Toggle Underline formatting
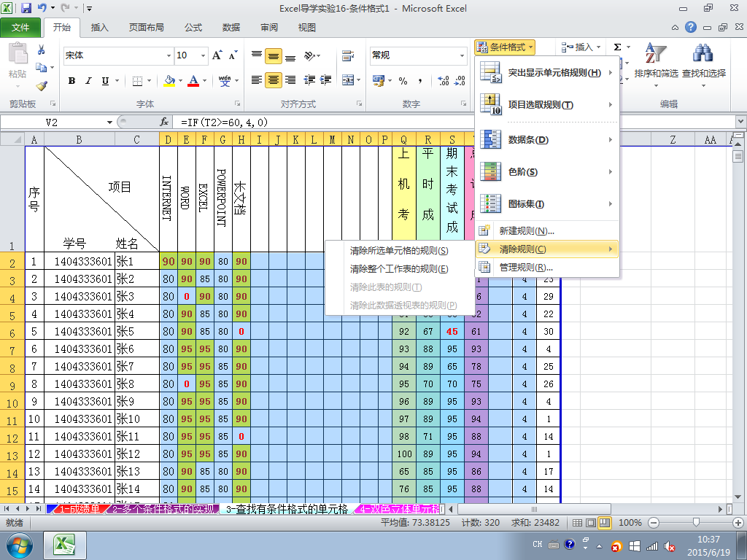Viewport: 747px width, 560px height. coord(105,81)
